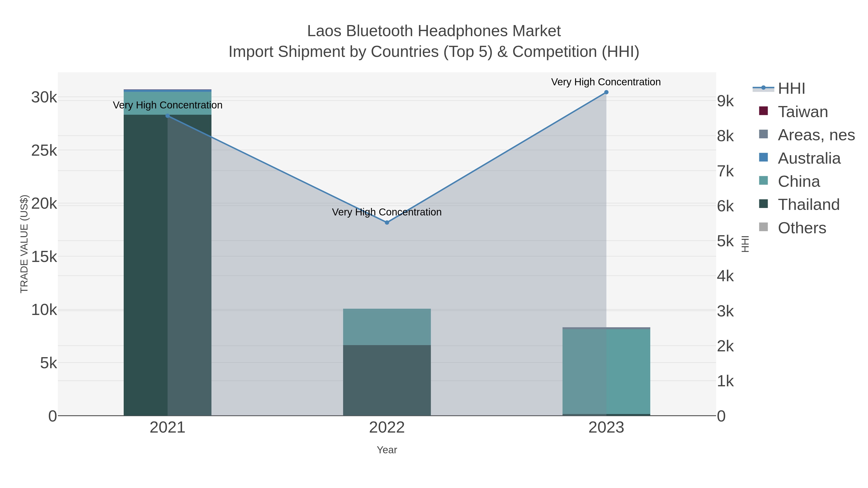Screen dimensions: 868x488
Task: Click the Australia blue color swatch
Action: coord(763,157)
